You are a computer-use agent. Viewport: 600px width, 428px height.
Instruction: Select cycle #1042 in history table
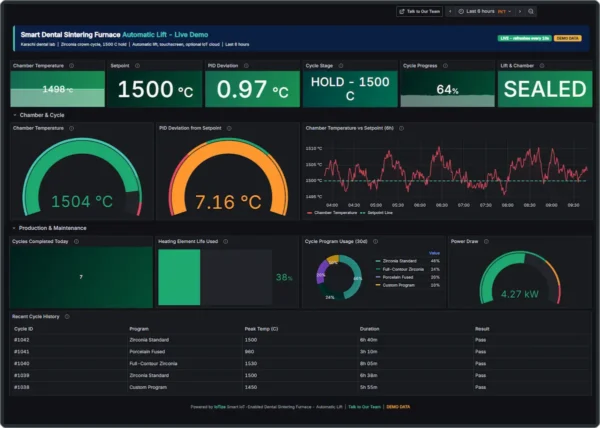point(300,340)
